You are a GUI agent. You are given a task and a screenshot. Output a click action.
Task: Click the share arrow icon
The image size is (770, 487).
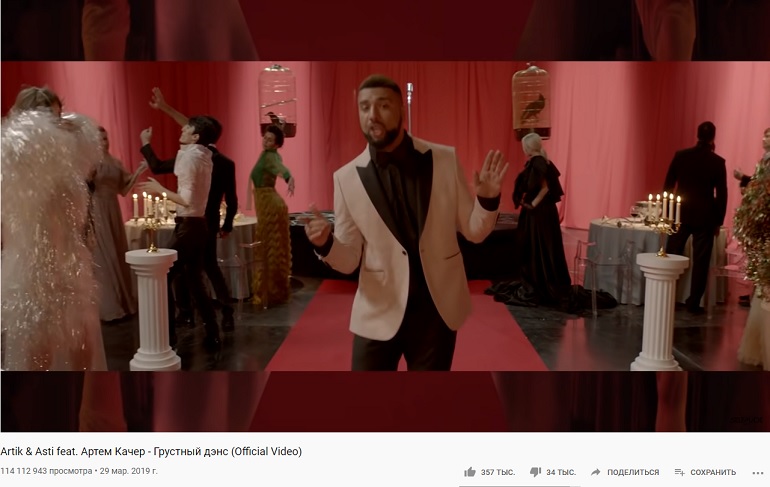[x=596, y=472]
